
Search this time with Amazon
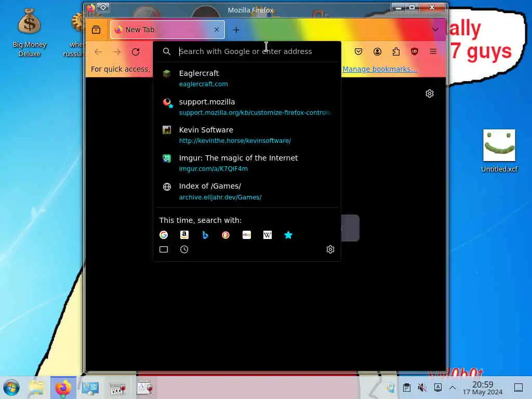pyautogui.click(x=184, y=235)
